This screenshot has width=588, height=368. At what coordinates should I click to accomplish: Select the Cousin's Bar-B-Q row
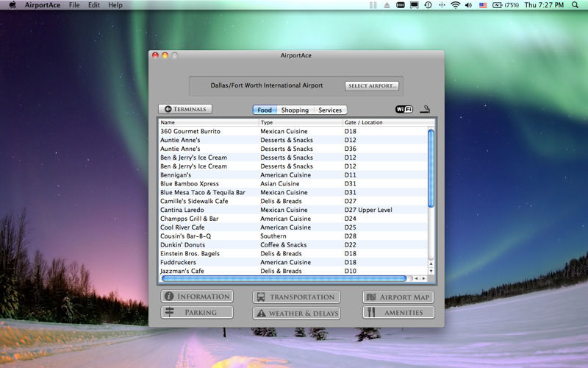(293, 236)
